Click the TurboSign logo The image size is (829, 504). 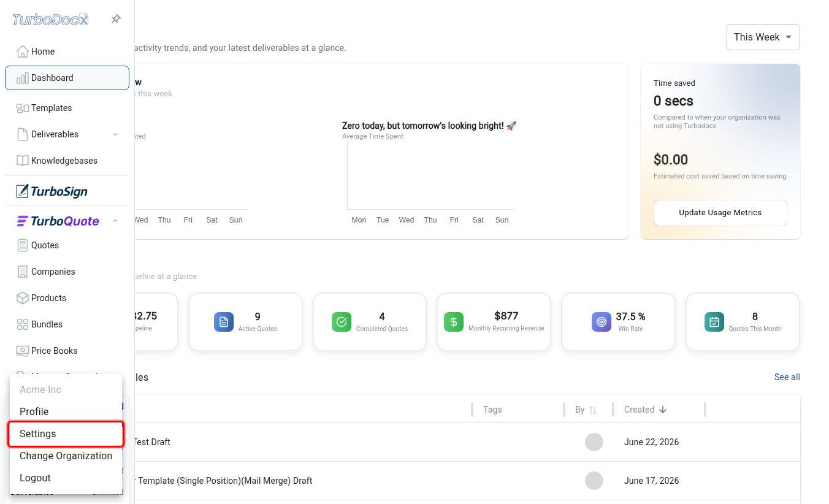point(52,191)
